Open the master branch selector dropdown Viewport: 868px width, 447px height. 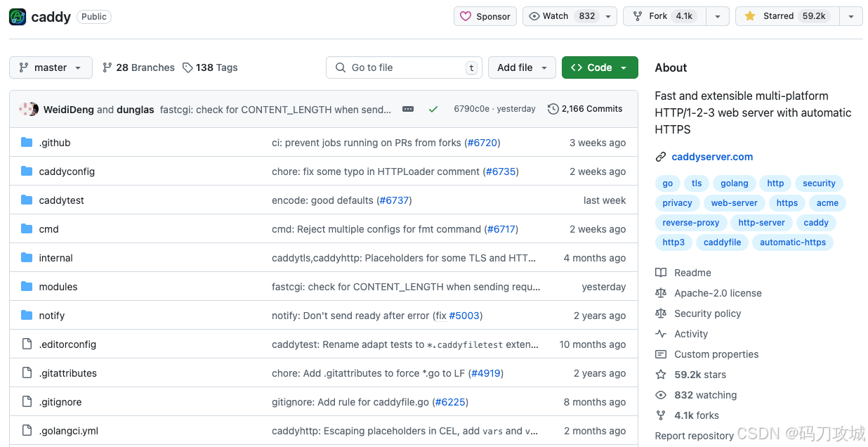click(x=51, y=67)
